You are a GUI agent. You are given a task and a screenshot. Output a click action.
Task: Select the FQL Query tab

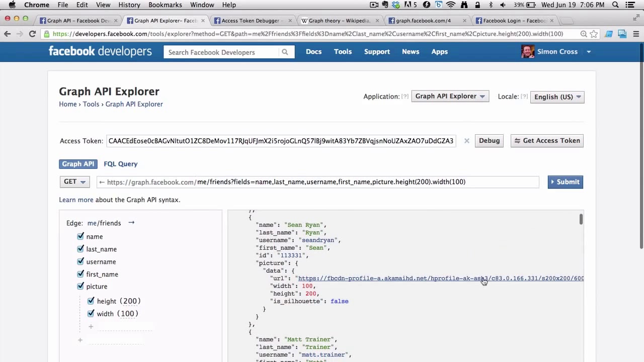point(120,164)
